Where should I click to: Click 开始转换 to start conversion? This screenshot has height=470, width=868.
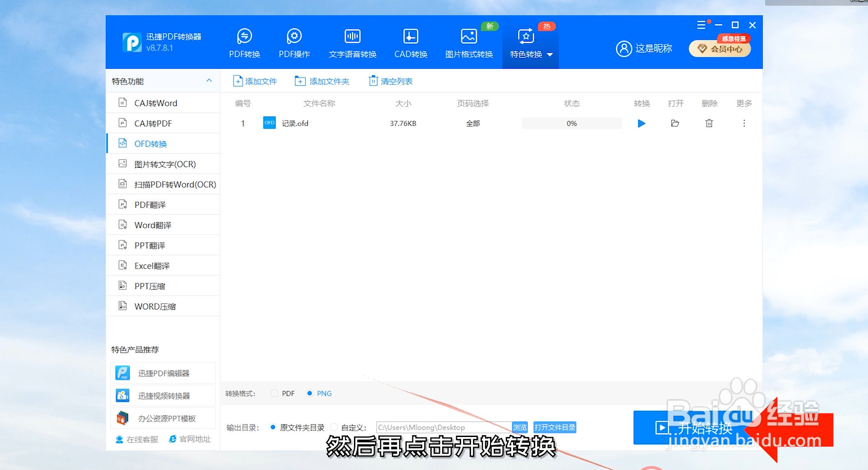(694, 428)
